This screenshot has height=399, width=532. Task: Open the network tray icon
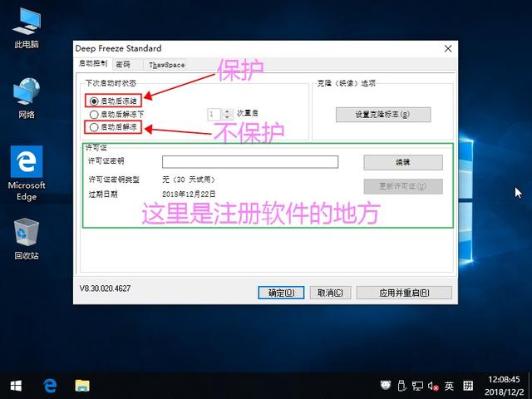tap(417, 386)
